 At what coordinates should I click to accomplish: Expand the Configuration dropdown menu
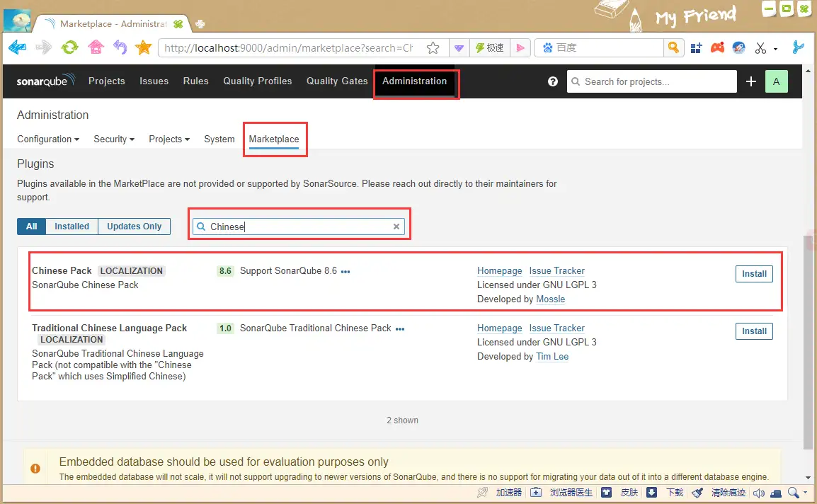click(47, 139)
